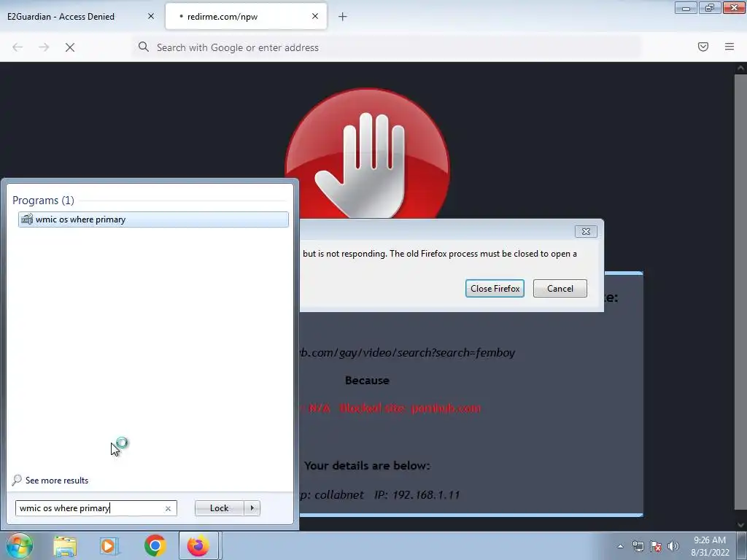Click the Lock button
Screen dimensions: 747x560
[219, 508]
